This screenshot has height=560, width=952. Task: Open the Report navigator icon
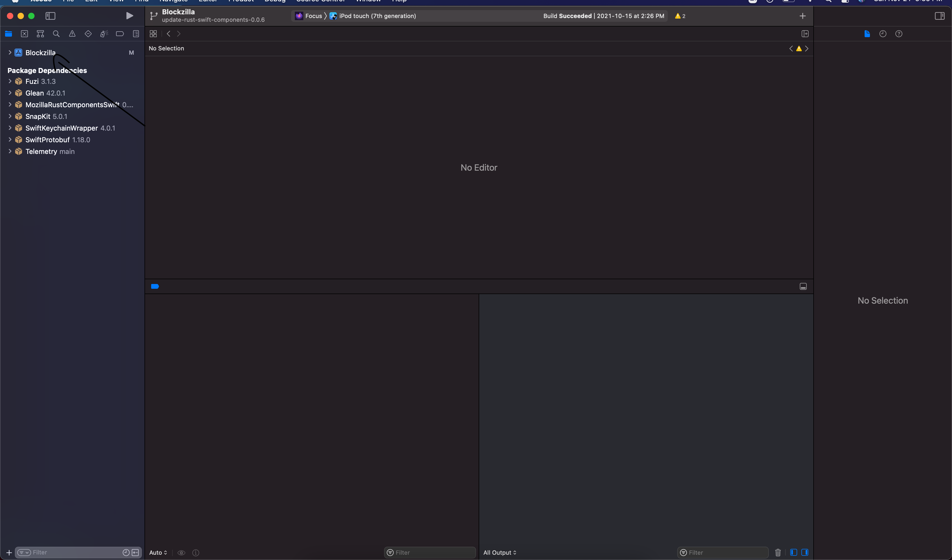(136, 34)
